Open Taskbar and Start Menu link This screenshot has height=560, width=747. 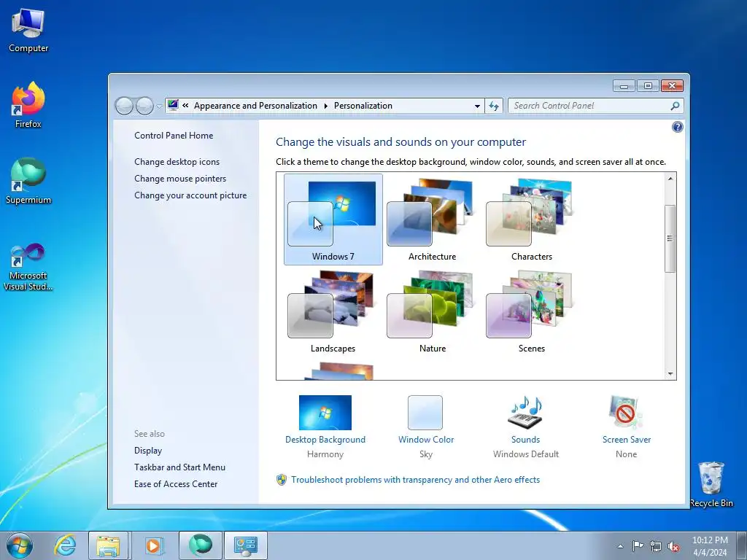(179, 467)
